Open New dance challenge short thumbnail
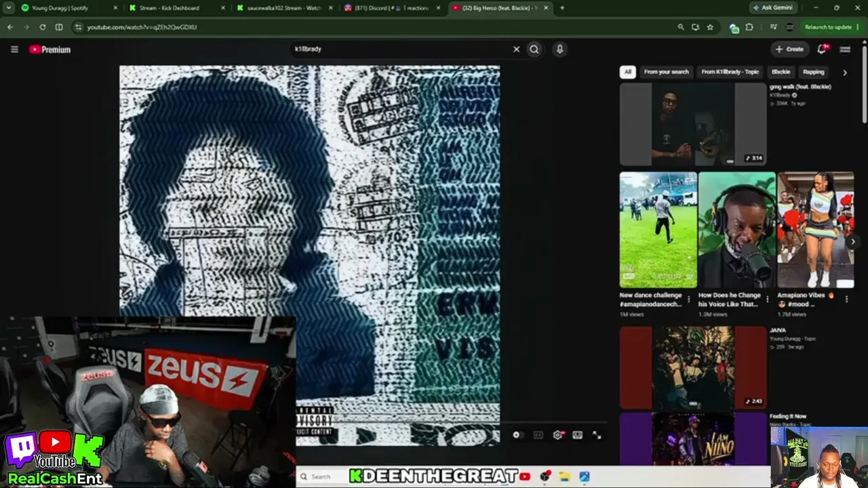Image resolution: width=868 pixels, height=488 pixels. tap(658, 230)
